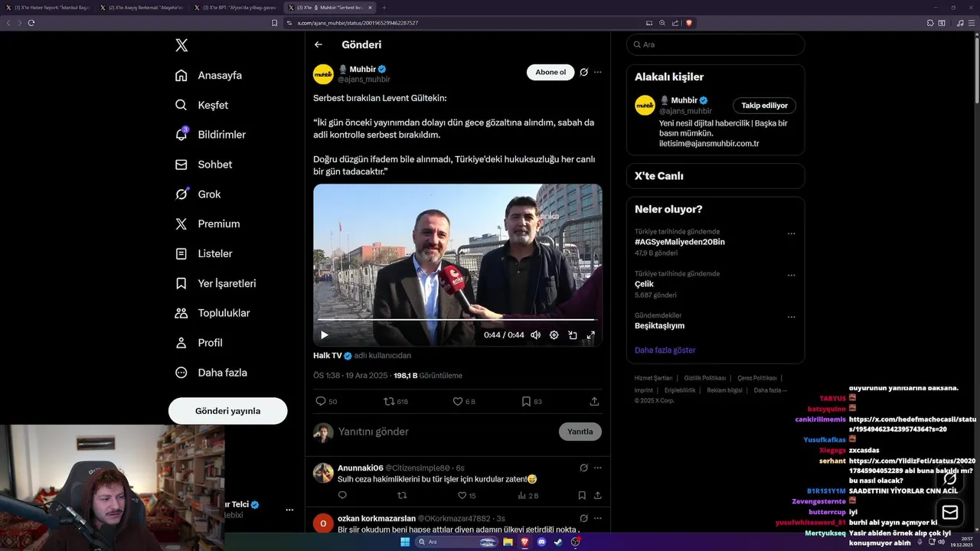
Task: Open Premium page
Action: pyautogui.click(x=207, y=224)
